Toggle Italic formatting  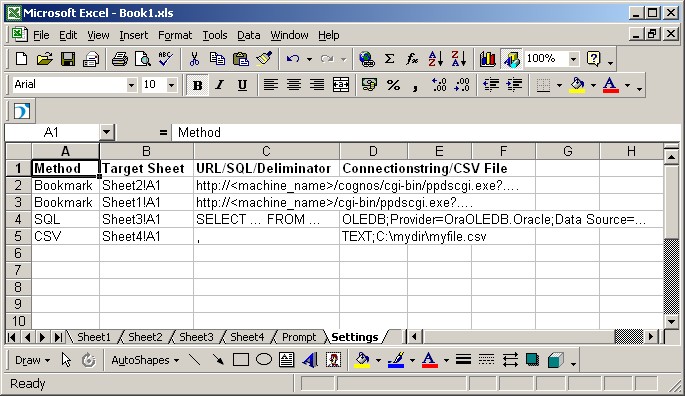click(219, 85)
